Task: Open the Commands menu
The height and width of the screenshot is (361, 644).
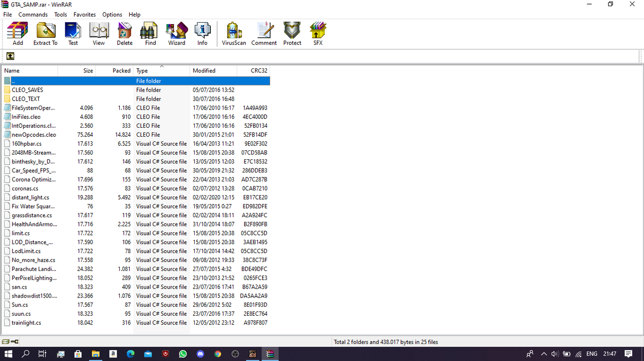Action: click(33, 15)
